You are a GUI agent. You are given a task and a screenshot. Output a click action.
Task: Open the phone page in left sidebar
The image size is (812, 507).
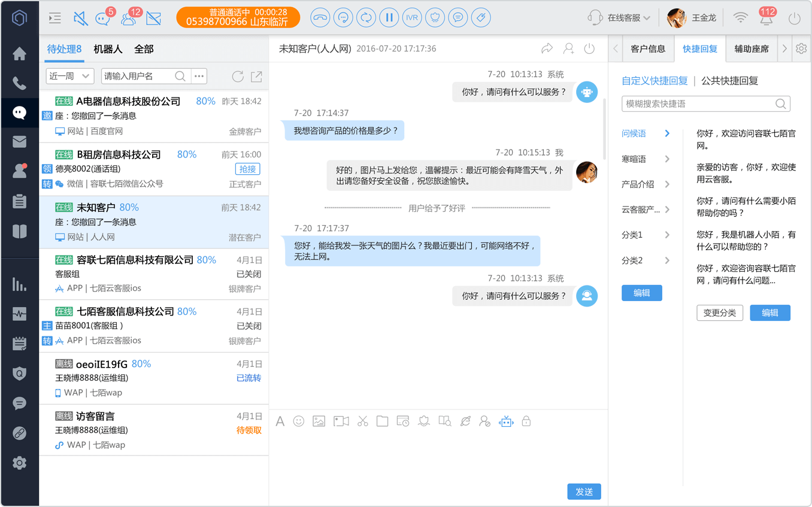[x=20, y=83]
